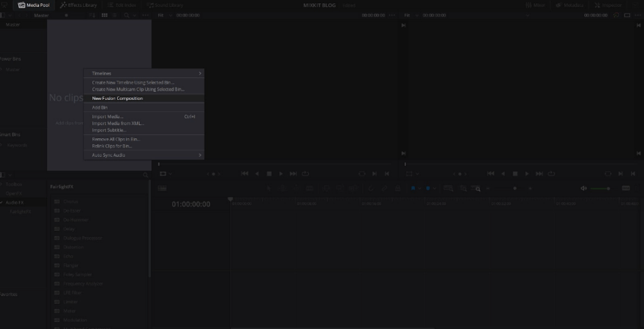The height and width of the screenshot is (329, 644).
Task: Open the Media Pool panel tab
Action: coord(34,5)
